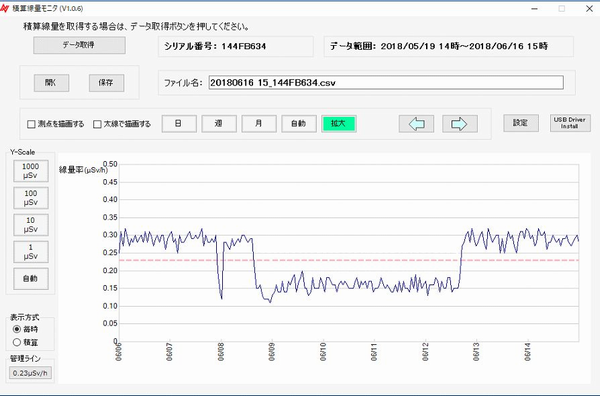
Task: Toggle the green 拡大 button
Action: (339, 124)
